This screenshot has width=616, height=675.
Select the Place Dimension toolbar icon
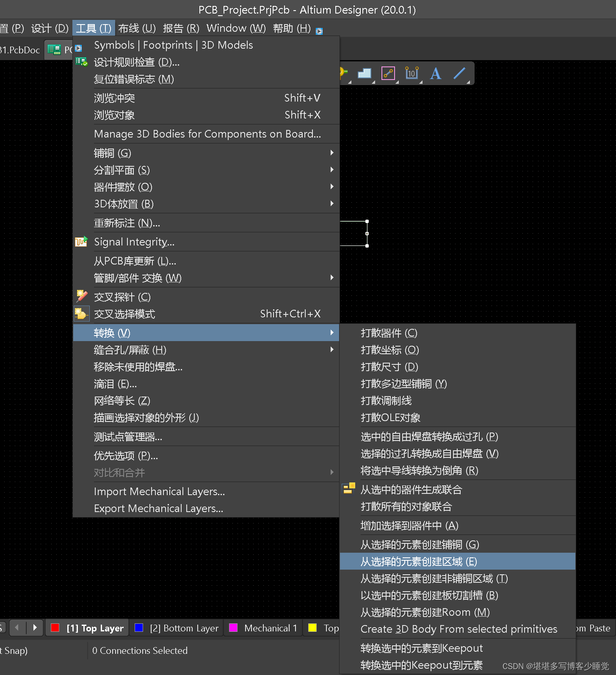412,73
